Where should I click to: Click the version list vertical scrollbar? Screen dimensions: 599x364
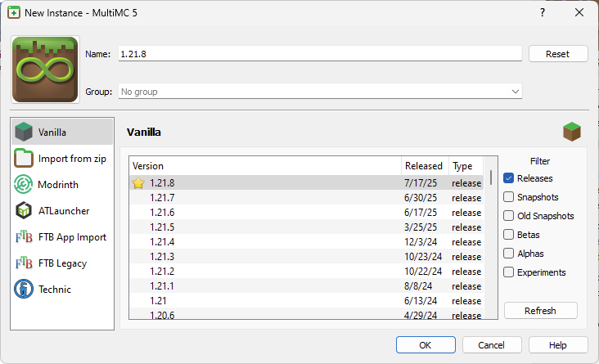click(x=491, y=237)
